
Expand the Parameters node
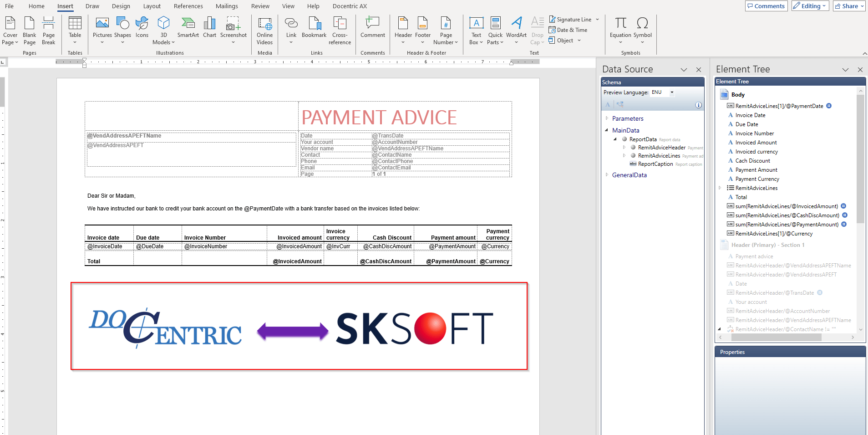(607, 118)
